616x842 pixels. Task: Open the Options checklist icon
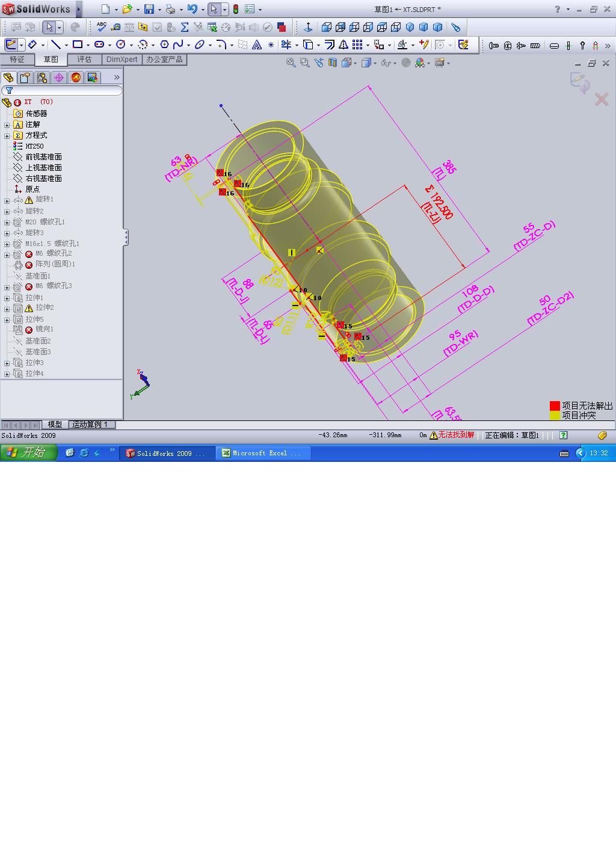coord(249,9)
